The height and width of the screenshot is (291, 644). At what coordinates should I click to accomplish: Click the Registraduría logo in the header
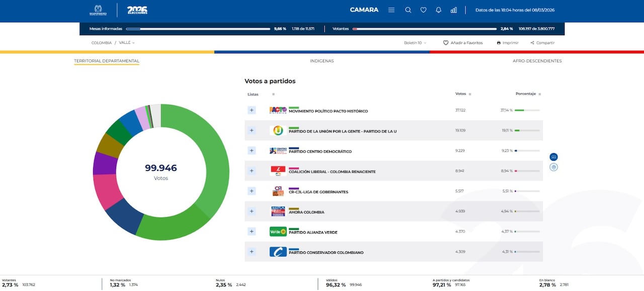(98, 10)
